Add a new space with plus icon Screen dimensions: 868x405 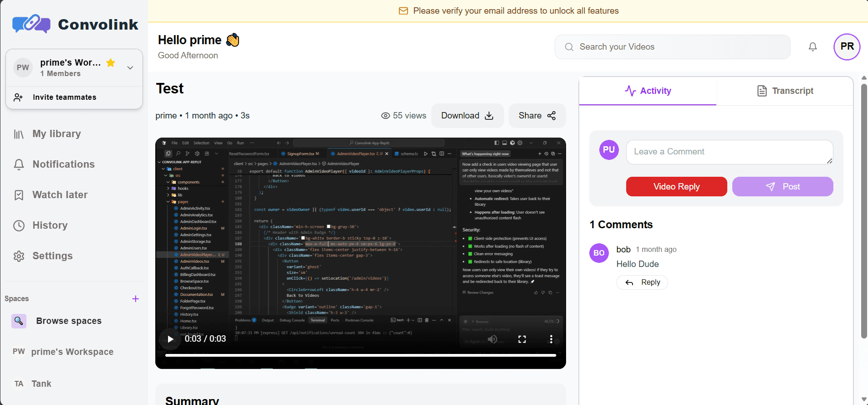135,299
